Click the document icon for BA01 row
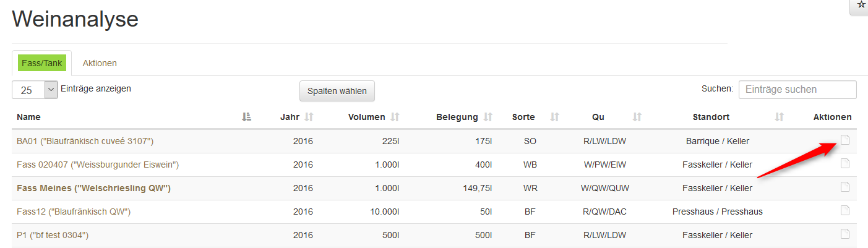The width and height of the screenshot is (868, 248). pyautogui.click(x=844, y=140)
